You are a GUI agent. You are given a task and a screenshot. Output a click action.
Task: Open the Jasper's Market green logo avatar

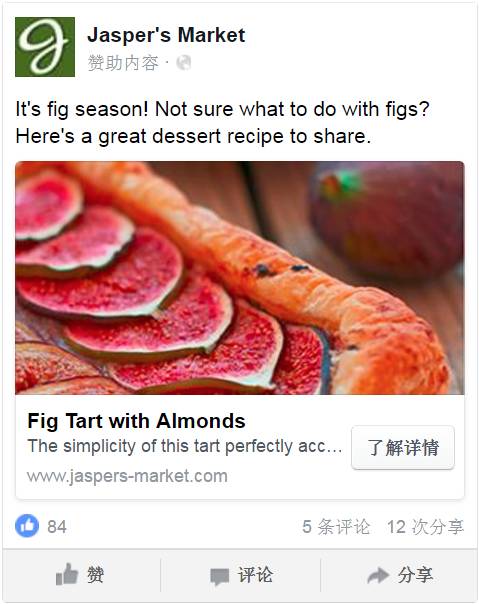[45, 47]
